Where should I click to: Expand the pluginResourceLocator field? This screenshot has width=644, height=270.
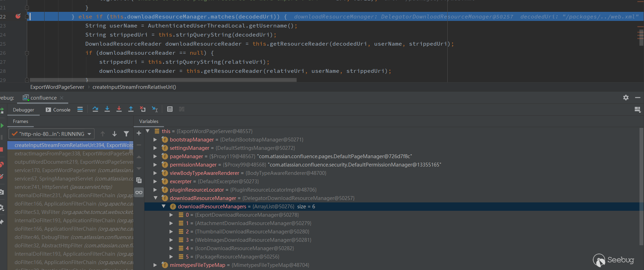click(x=155, y=190)
